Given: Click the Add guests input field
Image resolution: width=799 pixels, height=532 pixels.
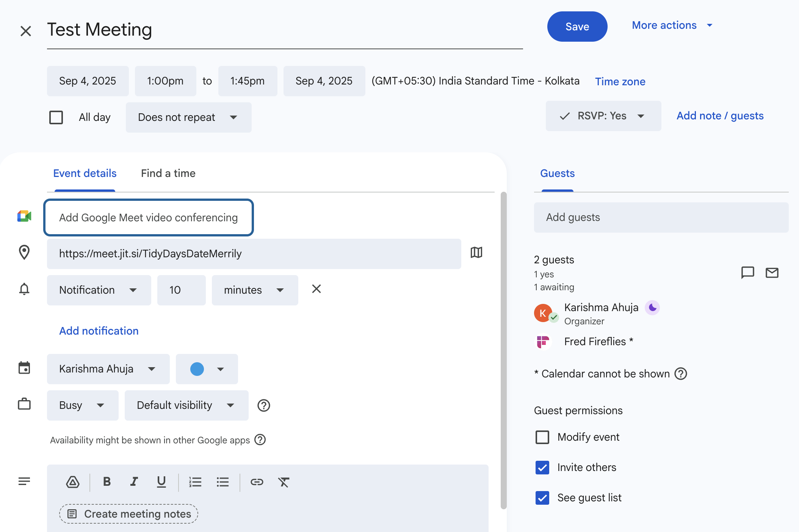Looking at the screenshot, I should click(x=661, y=217).
